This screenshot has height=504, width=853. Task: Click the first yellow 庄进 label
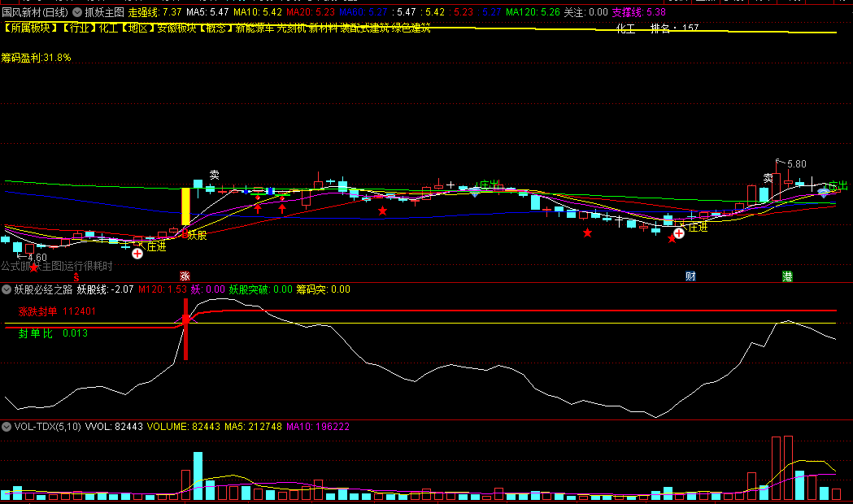156,247
